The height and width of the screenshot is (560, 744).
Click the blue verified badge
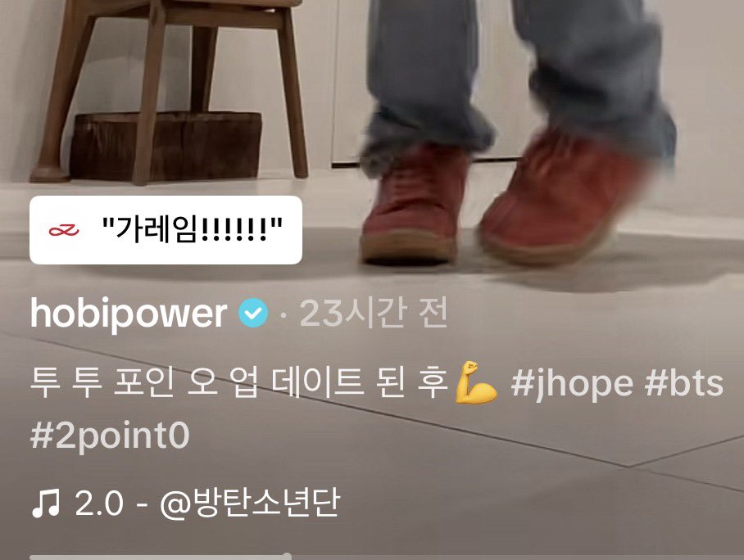pos(253,313)
